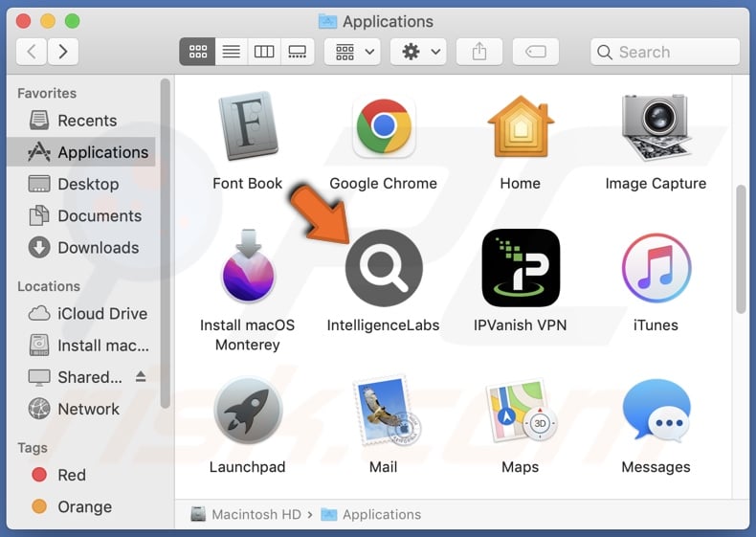Open the group-by arrangement dropdown

352,52
